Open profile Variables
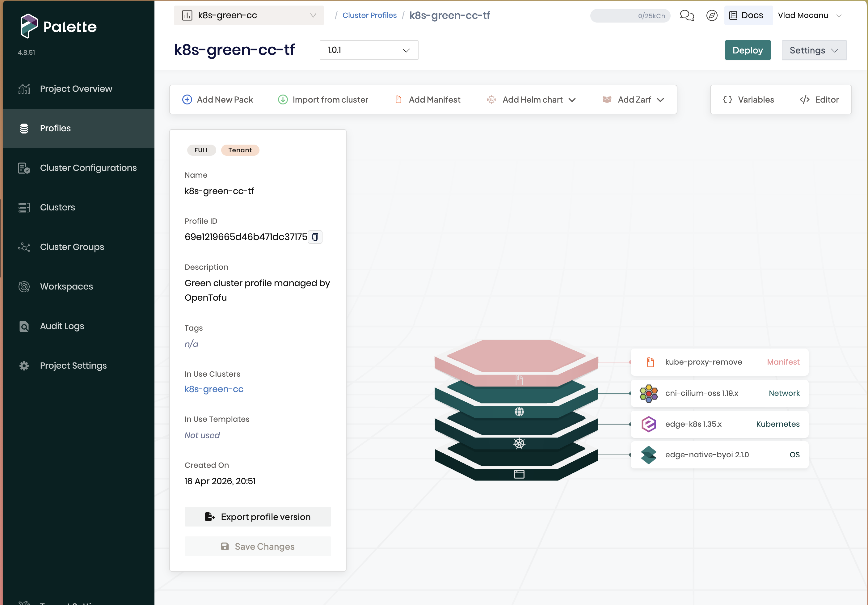Screen dimensions: 868x605 pos(748,100)
